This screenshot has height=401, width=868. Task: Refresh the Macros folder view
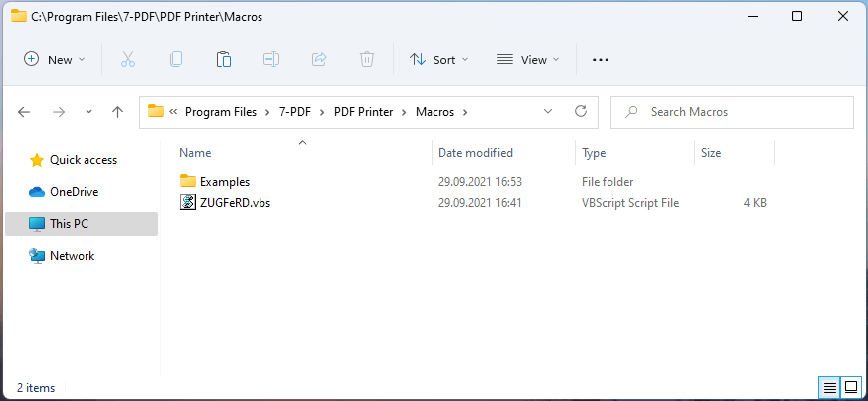580,111
